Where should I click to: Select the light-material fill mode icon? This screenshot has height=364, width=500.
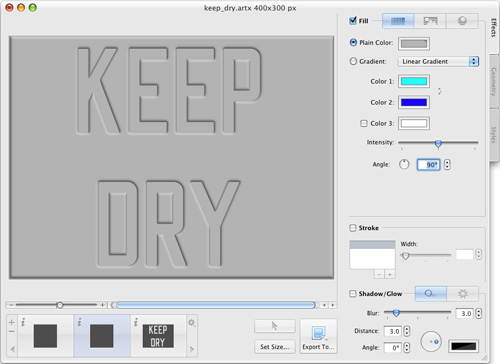pyautogui.click(x=462, y=21)
